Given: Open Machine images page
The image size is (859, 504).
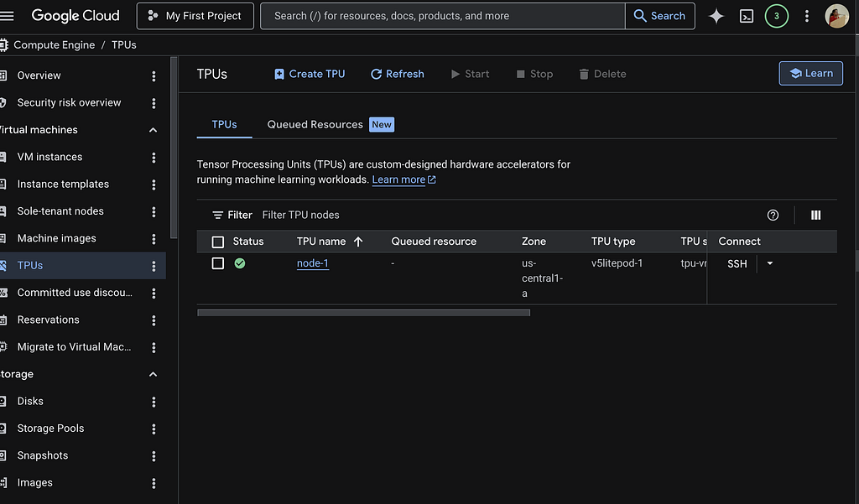Looking at the screenshot, I should (x=56, y=238).
